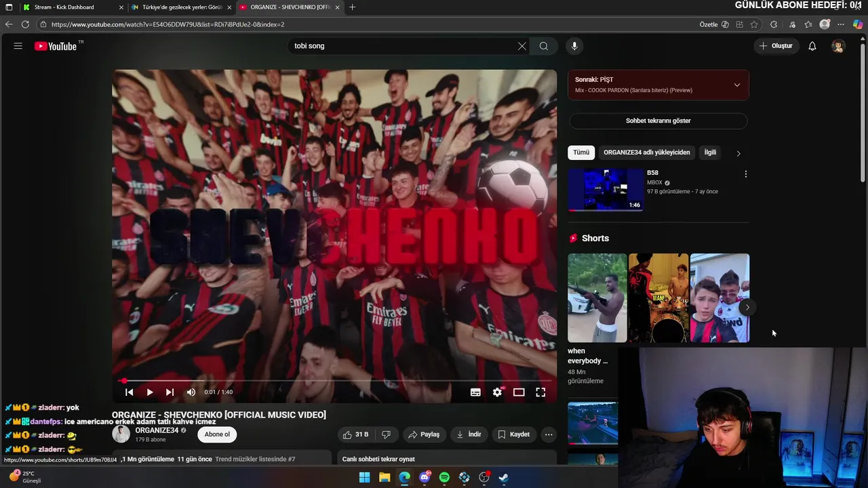Select ORGANIZE34 adlı yükleyiciden chip
868x488 pixels.
coord(646,152)
